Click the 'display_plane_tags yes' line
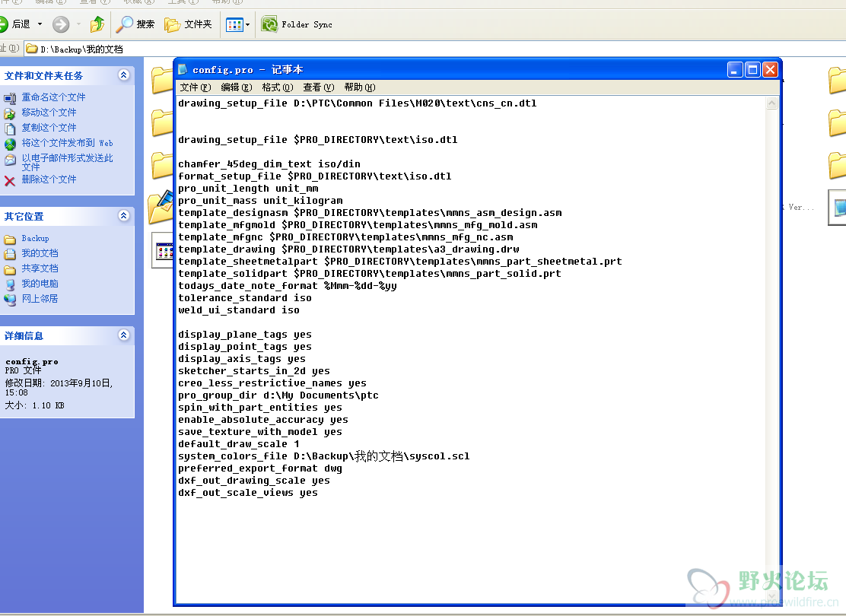 pos(244,335)
